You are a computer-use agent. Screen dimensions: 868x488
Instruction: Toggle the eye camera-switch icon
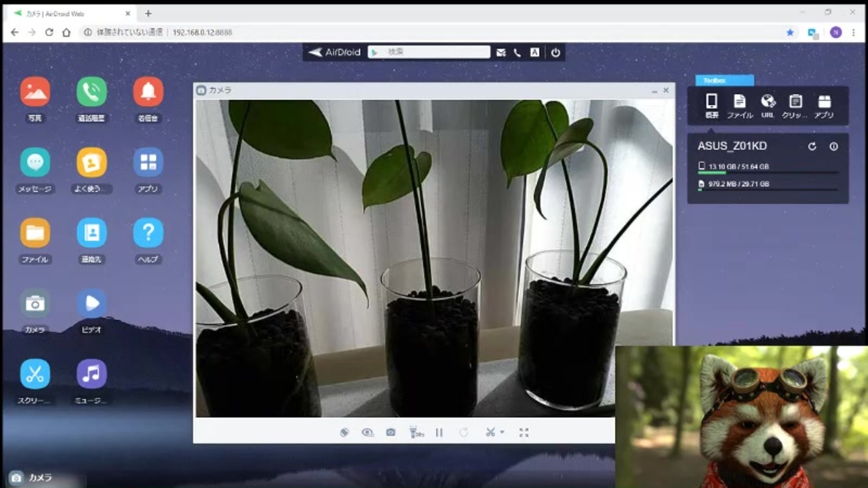[x=368, y=432]
